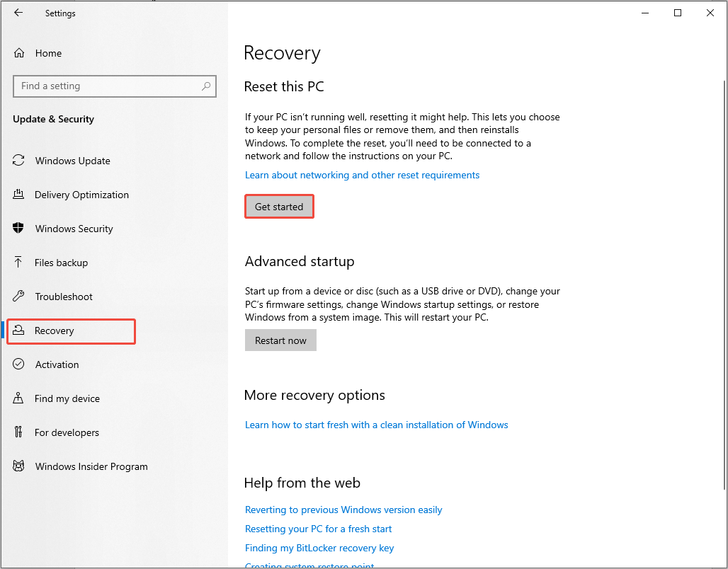Click the back arrow icon in Settings
728x569 pixels.
click(18, 13)
